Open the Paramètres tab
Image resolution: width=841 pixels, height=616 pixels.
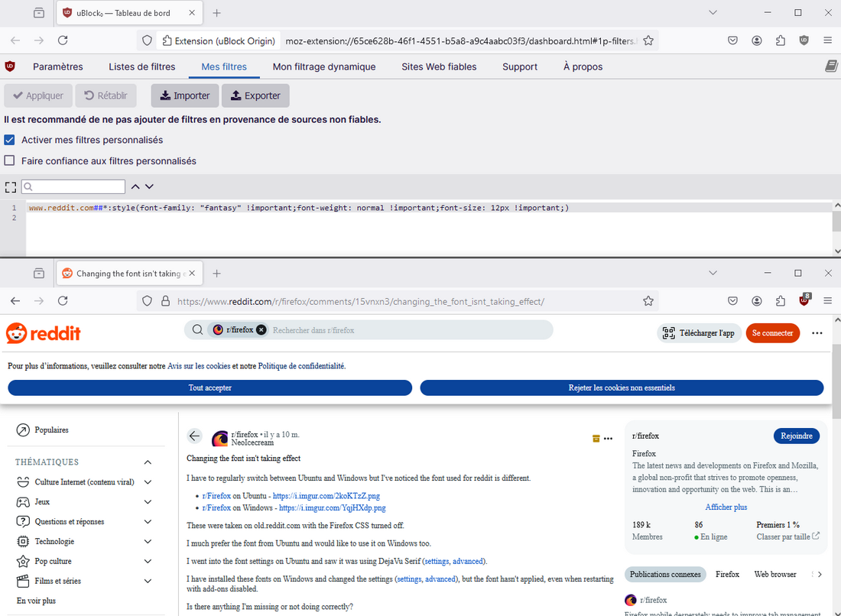point(58,67)
